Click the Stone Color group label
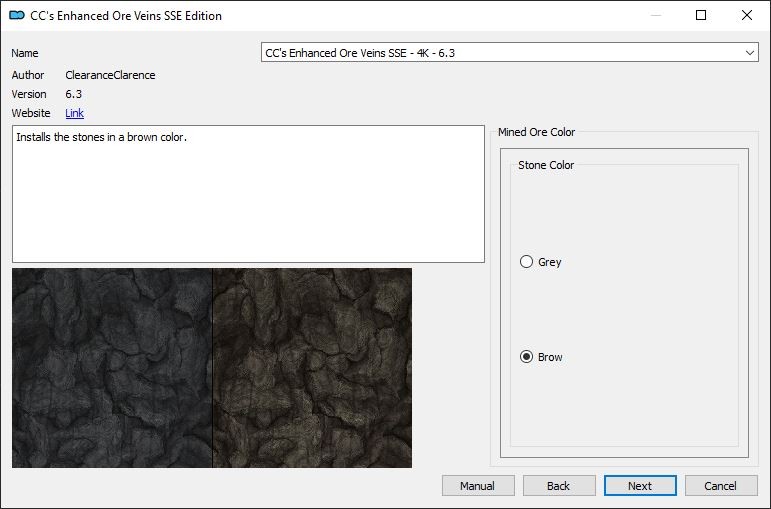 tap(546, 165)
